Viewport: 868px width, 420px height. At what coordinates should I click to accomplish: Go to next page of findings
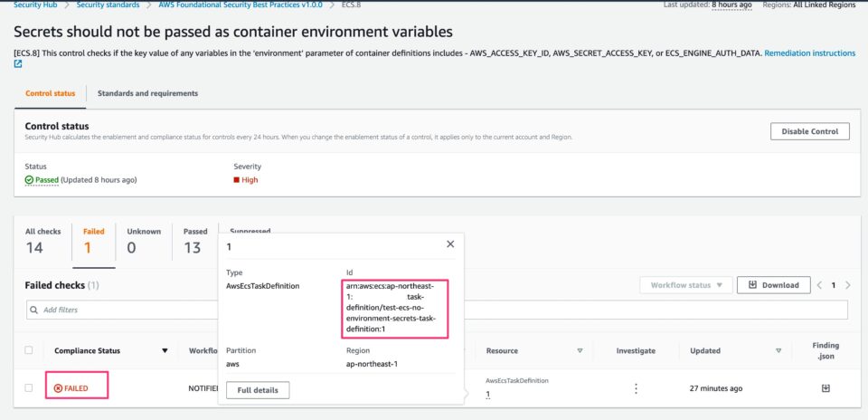pos(847,285)
